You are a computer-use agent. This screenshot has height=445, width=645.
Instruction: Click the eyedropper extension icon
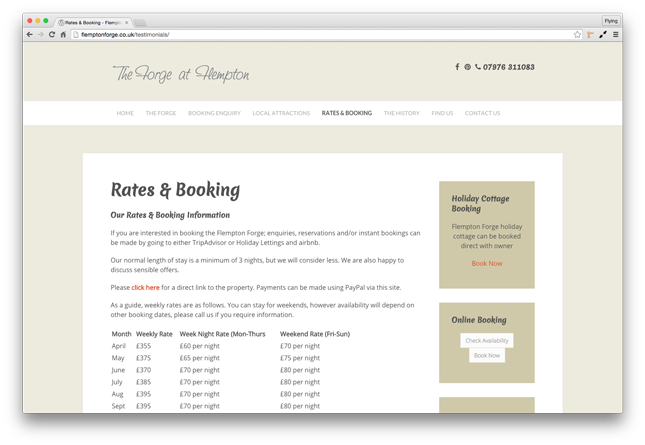point(603,35)
